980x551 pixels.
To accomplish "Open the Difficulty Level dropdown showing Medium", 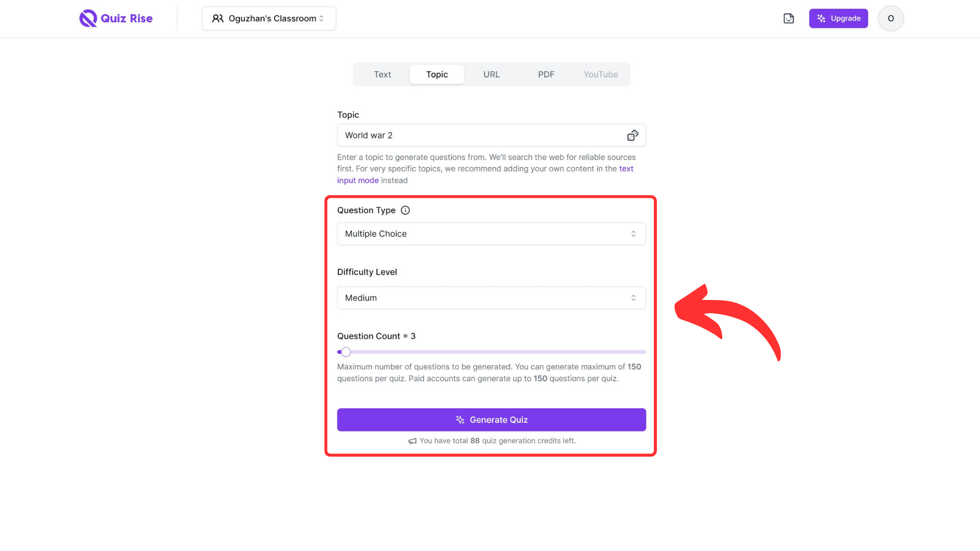I will tap(491, 297).
